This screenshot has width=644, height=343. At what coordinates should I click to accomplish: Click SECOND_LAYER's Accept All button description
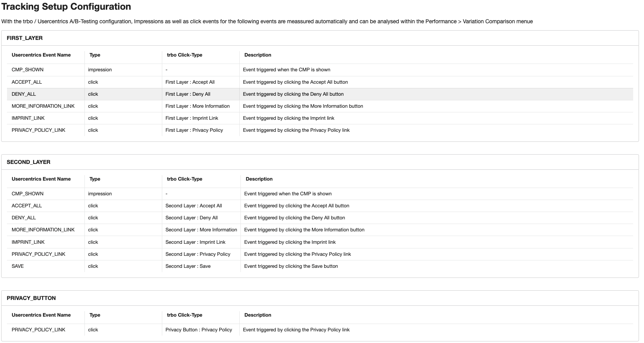(297, 206)
